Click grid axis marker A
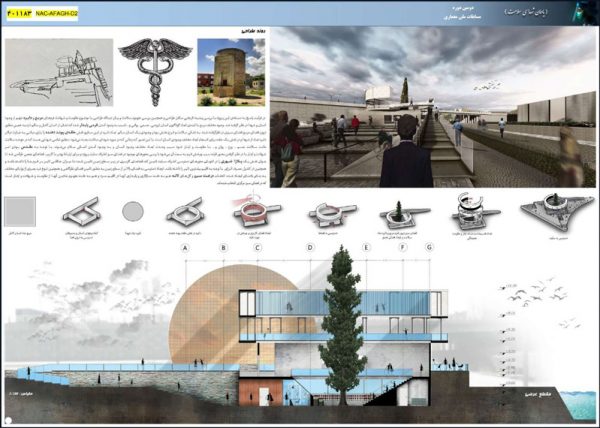 tap(184, 246)
